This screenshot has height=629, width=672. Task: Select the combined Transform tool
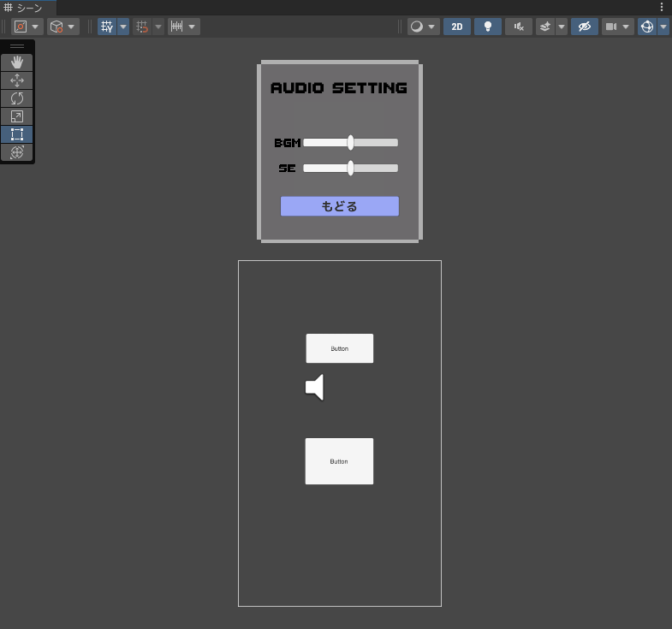17,152
